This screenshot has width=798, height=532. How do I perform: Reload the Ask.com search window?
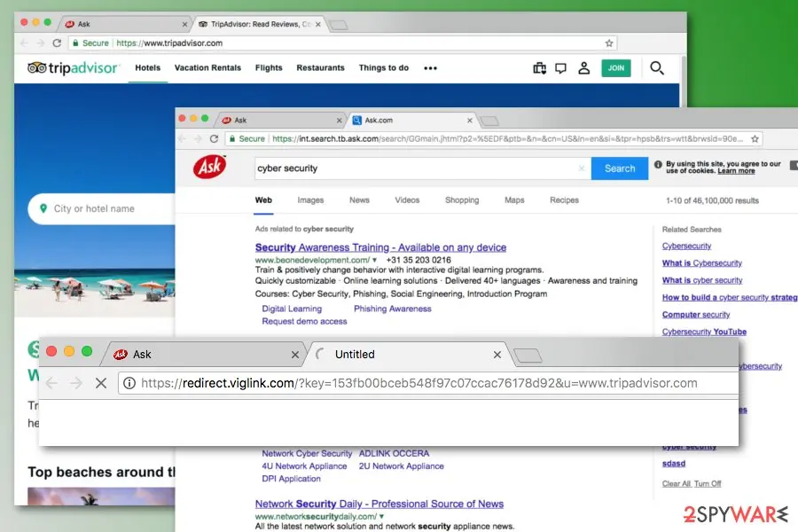pos(214,139)
